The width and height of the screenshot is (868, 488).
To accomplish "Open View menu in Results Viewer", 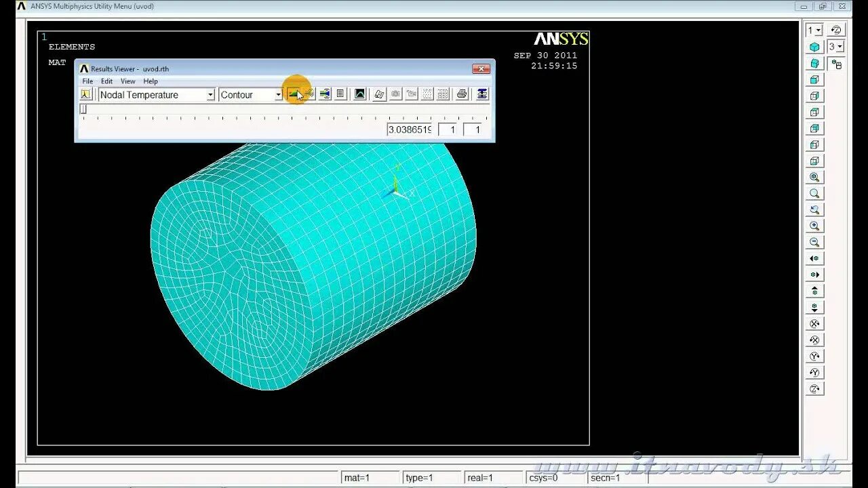I will 128,81.
